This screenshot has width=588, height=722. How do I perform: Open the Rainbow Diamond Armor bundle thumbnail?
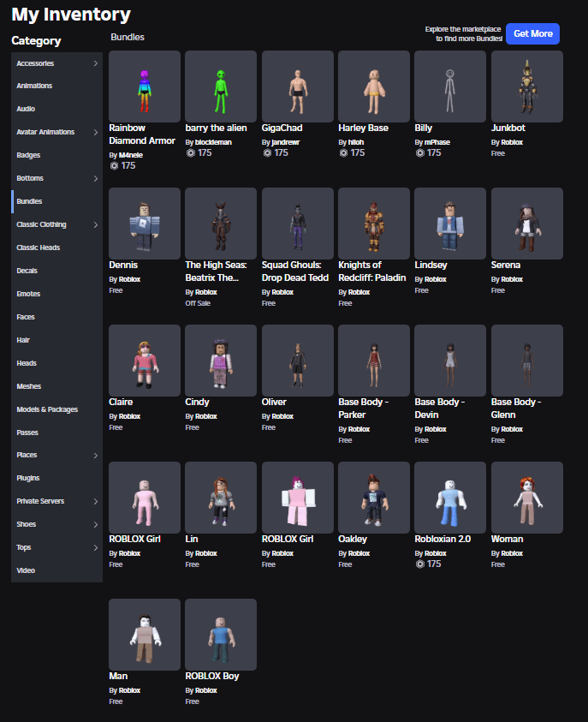(x=145, y=87)
